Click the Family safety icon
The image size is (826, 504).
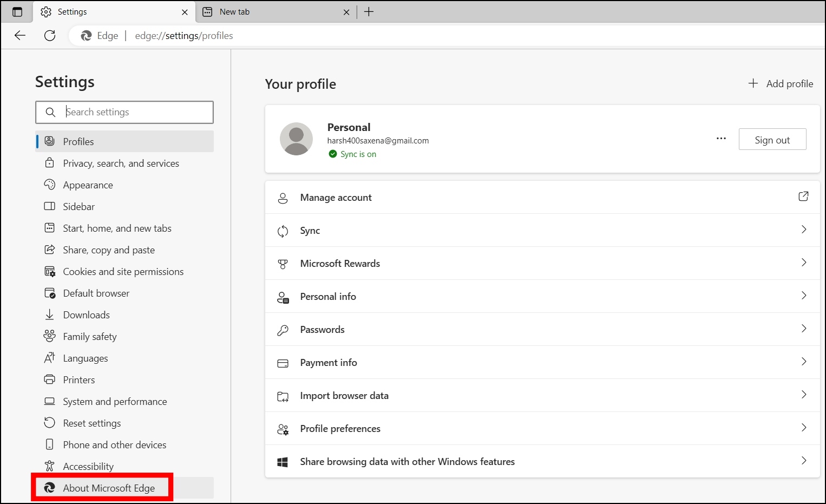[x=50, y=336]
